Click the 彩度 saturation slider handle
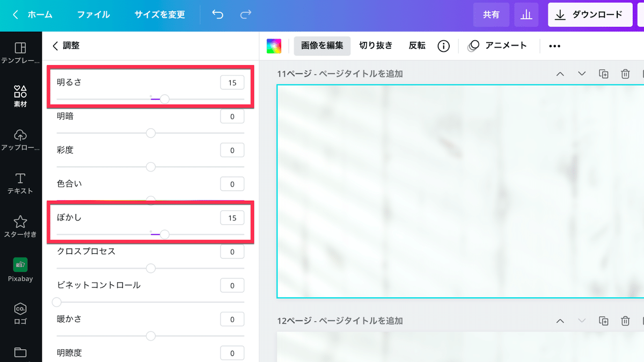This screenshot has width=644, height=362. 151,167
